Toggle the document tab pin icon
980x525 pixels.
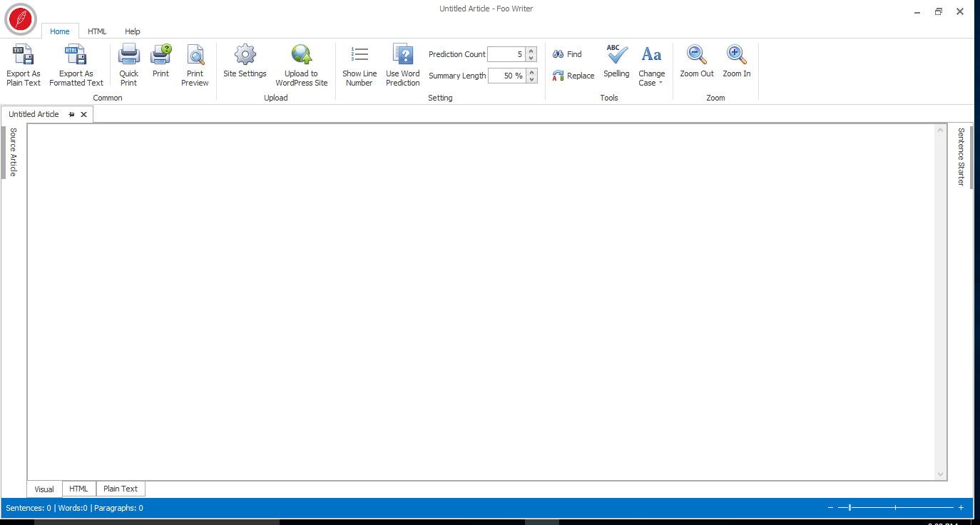[71, 114]
